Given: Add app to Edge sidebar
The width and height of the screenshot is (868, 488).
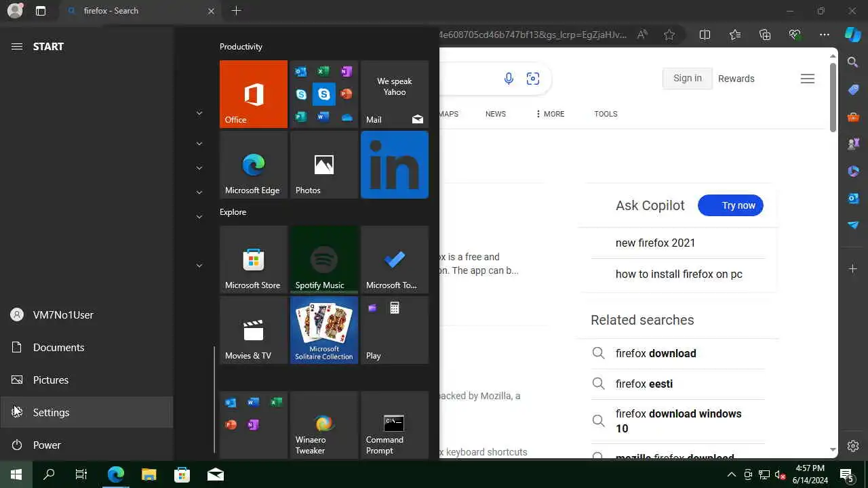Looking at the screenshot, I should tap(853, 269).
